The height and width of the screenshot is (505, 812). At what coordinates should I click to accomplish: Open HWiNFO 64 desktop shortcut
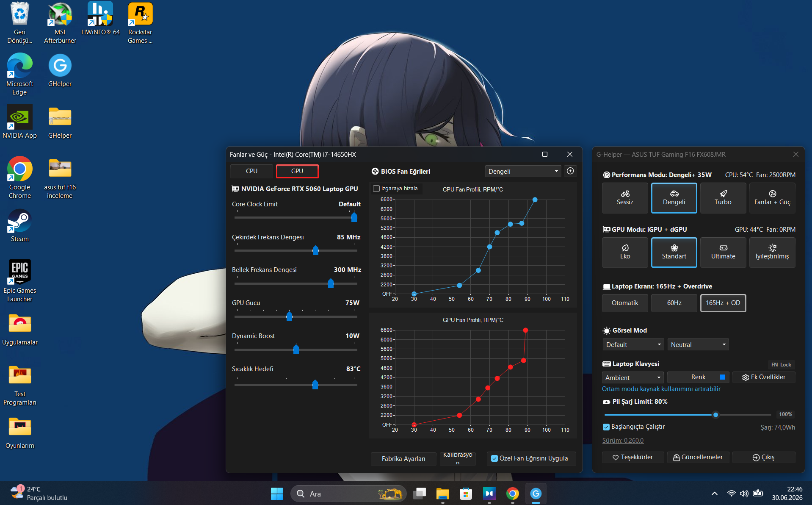point(100,19)
